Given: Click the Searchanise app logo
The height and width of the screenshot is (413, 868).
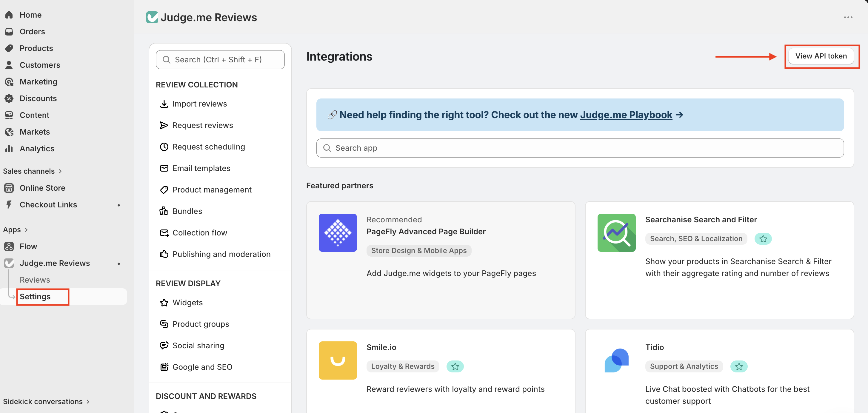Looking at the screenshot, I should click(x=616, y=232).
